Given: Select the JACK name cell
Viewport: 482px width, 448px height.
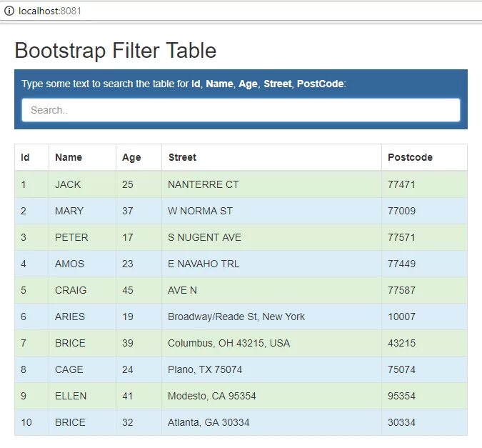Looking at the screenshot, I should click(68, 184).
